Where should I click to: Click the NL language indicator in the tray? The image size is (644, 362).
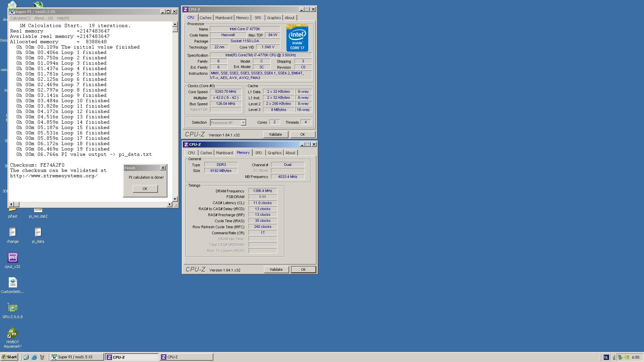click(x=606, y=357)
